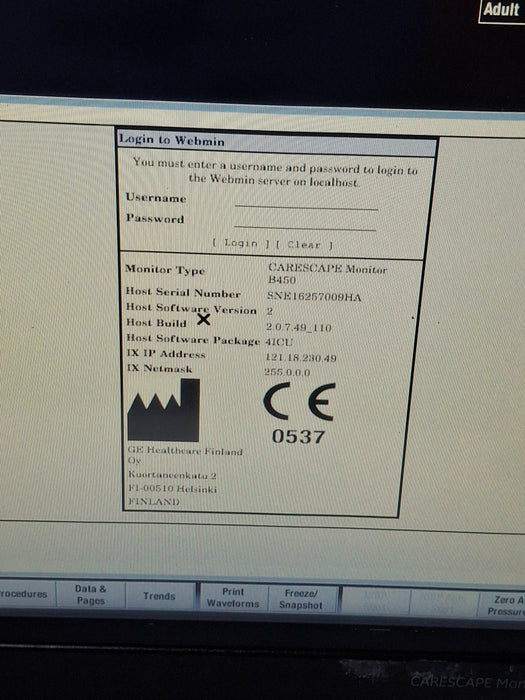The image size is (525, 700).
Task: Click the Host Software Version label
Action: point(191,308)
